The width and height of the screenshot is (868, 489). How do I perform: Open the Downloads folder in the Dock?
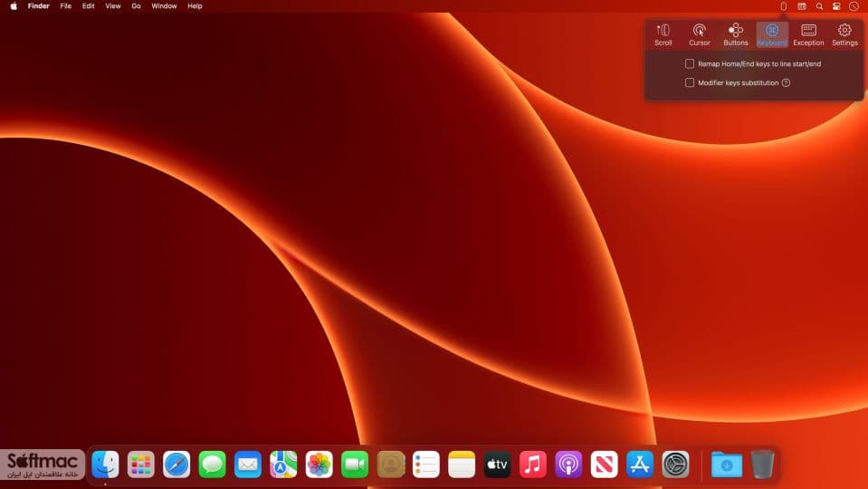(x=727, y=464)
